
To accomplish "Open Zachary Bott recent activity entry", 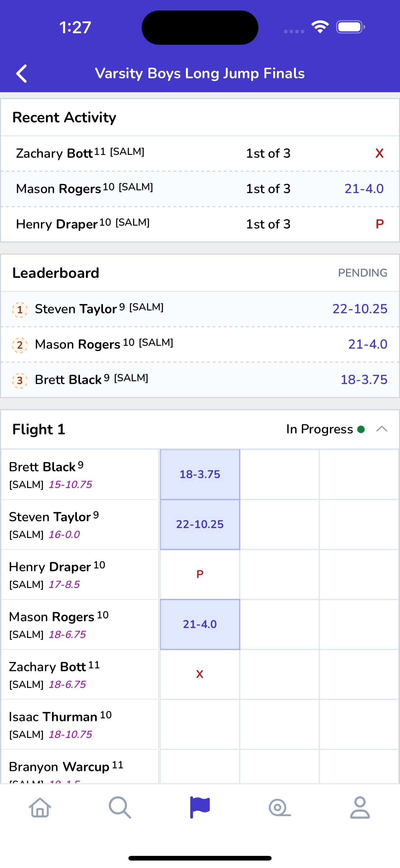I will click(200, 153).
